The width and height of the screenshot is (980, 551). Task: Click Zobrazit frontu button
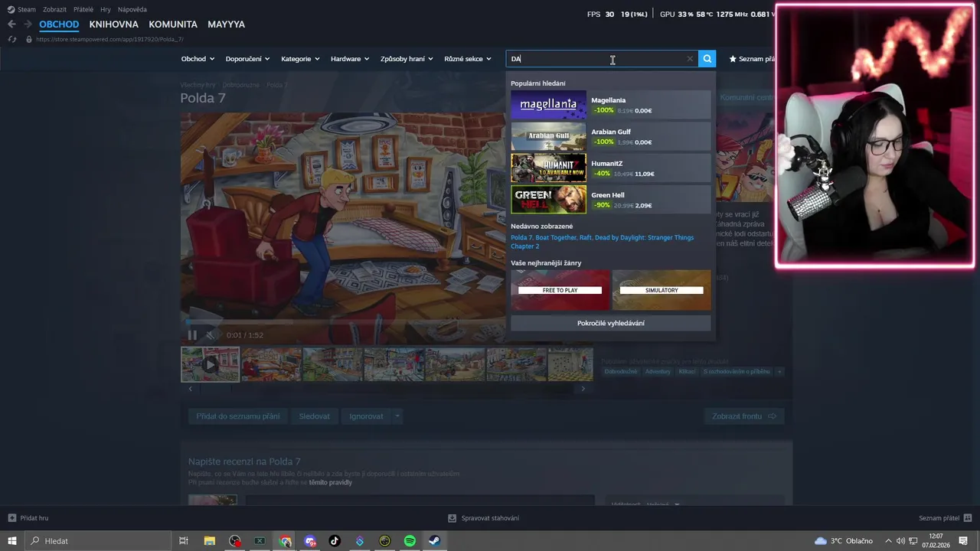coord(744,416)
